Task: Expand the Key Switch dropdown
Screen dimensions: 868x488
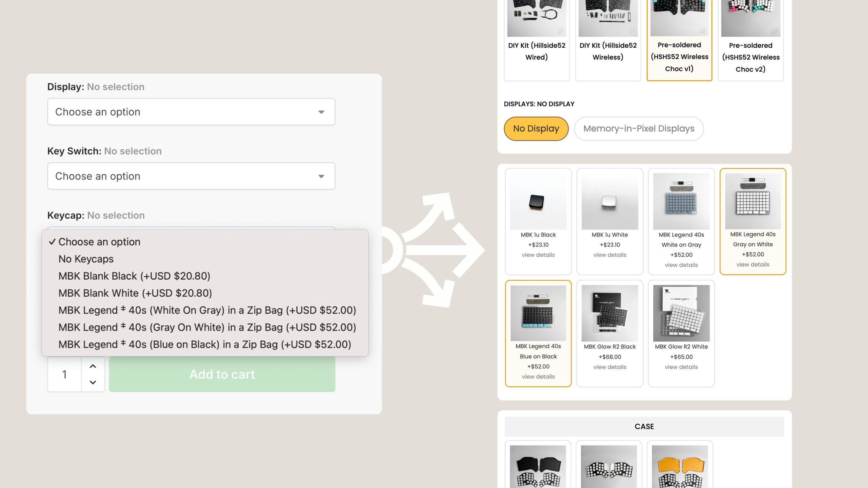Action: 191,176
